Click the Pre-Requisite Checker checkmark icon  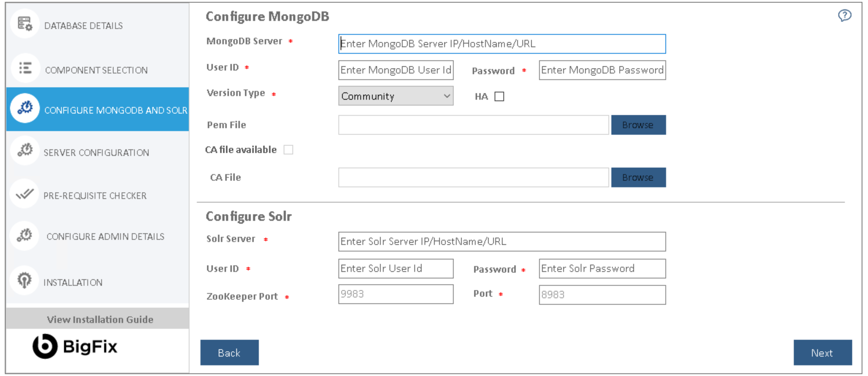click(25, 194)
